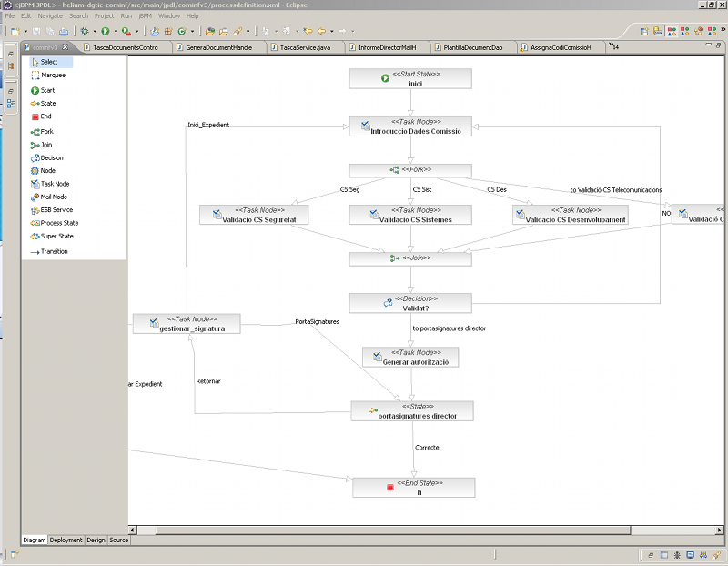Expand the Debug button dropdown arrow
This screenshot has height=566, width=728.
(x=95, y=31)
